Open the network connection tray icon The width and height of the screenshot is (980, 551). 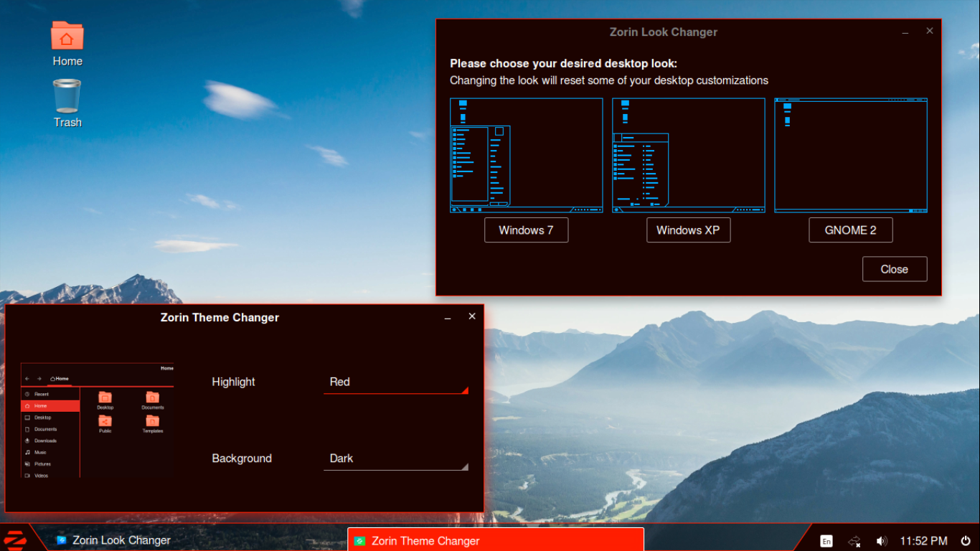click(x=854, y=541)
